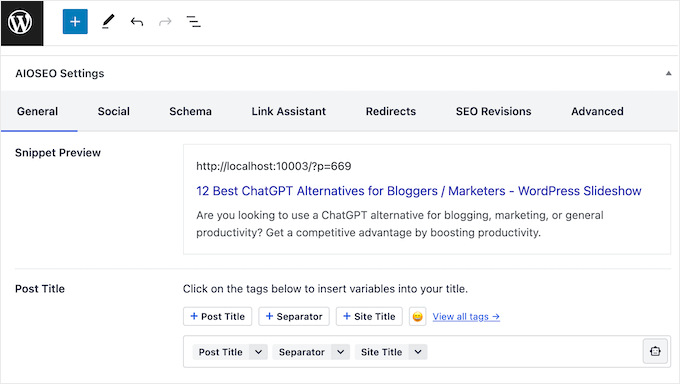Image resolution: width=680 pixels, height=385 pixels.
Task: Click the Snippet Preview label
Action: [58, 153]
